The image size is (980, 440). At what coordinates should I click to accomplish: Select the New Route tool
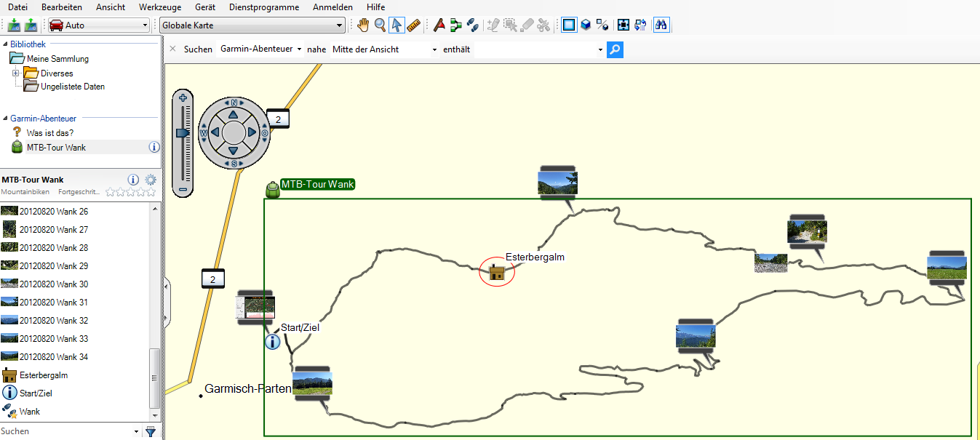pyautogui.click(x=456, y=25)
